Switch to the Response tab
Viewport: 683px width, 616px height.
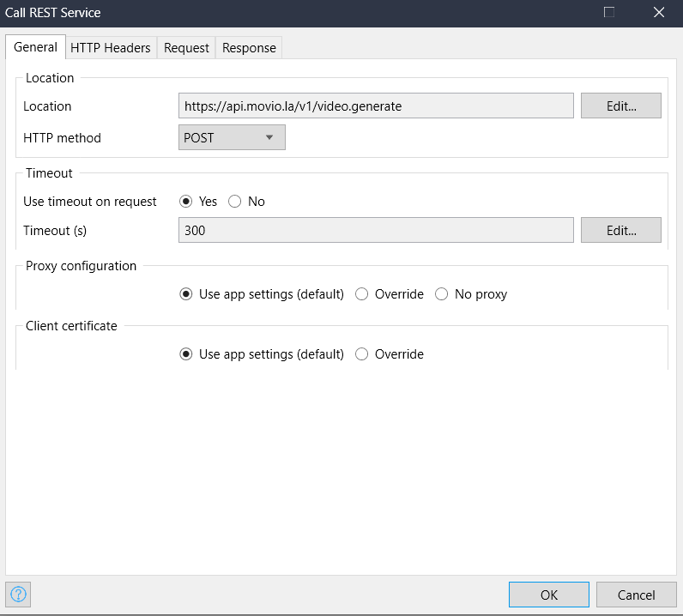249,48
